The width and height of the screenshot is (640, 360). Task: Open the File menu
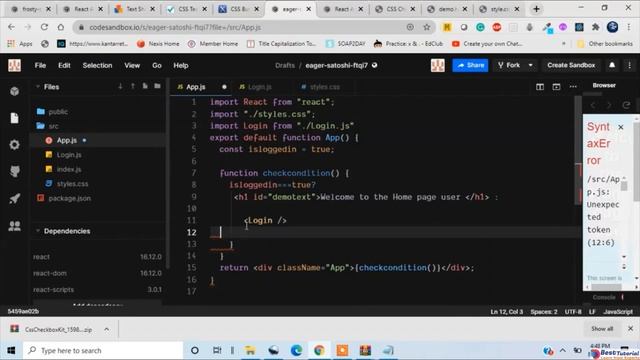point(40,65)
